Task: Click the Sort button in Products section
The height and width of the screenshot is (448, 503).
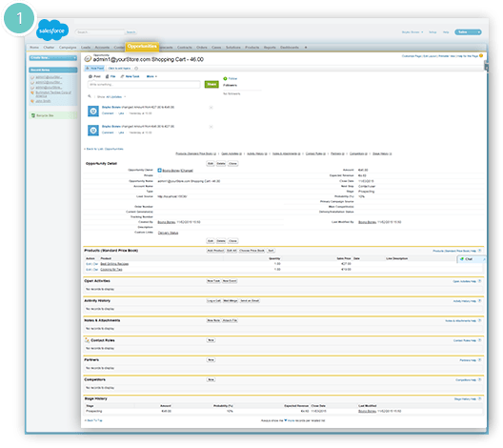Action: (271, 251)
